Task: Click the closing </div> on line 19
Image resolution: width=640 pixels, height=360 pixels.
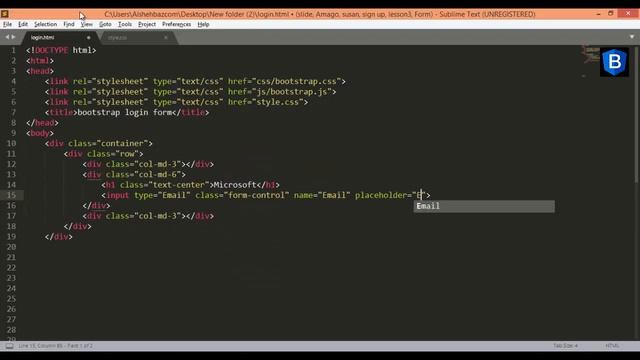Action: point(59,237)
